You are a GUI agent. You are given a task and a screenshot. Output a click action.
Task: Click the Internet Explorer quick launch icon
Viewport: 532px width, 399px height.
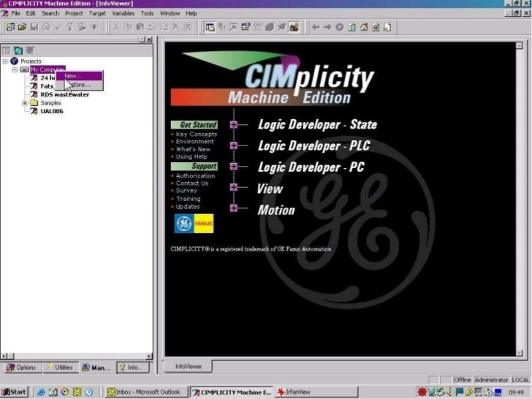(41, 392)
